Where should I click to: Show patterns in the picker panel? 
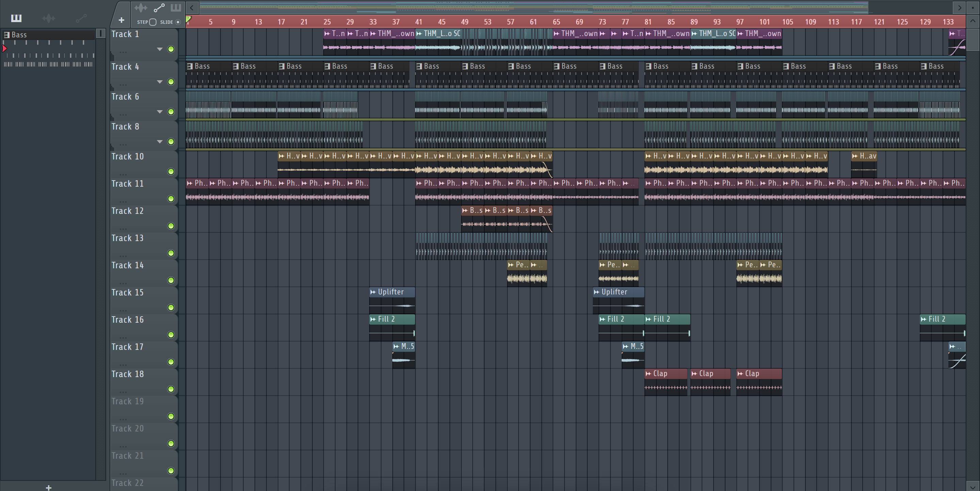pyautogui.click(x=16, y=18)
